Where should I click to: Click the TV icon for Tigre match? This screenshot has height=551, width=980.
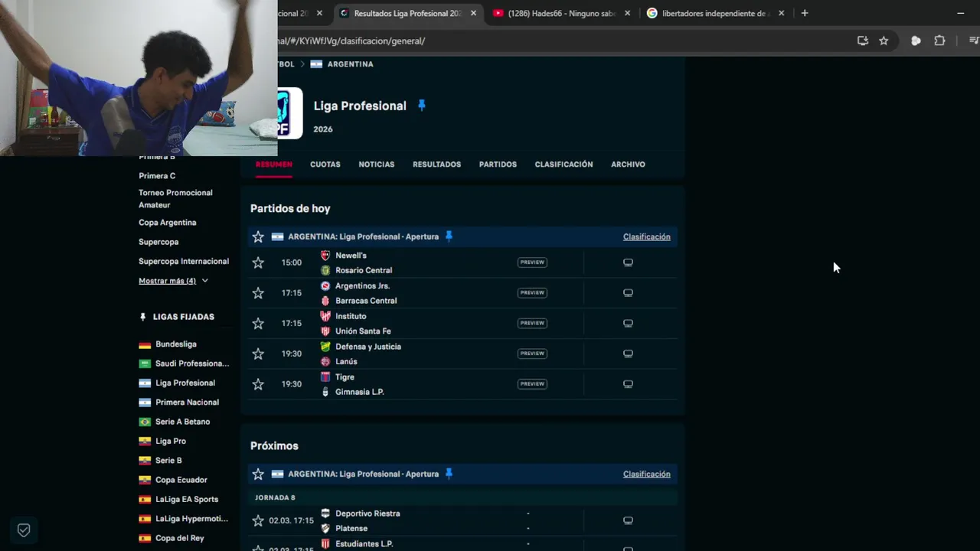[628, 383]
